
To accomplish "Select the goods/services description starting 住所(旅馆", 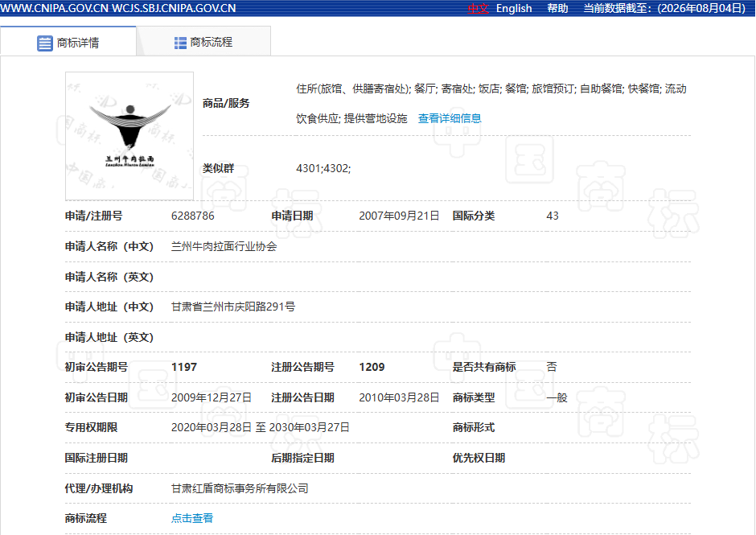I will point(491,103).
